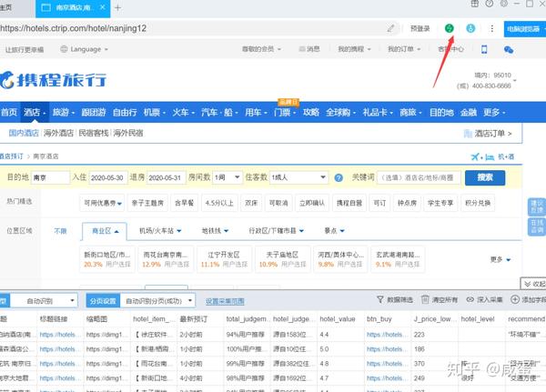
Task: Click the pencil edit icon in address bar
Action: tap(390, 28)
